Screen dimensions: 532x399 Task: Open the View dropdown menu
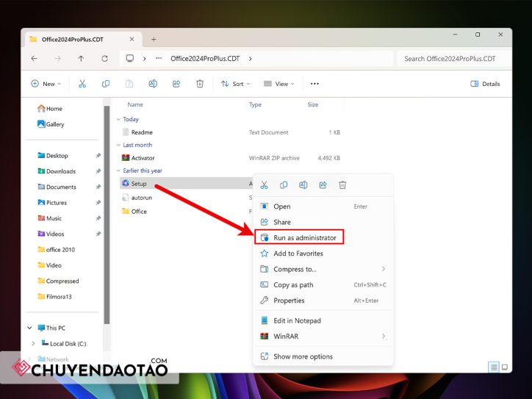pyautogui.click(x=279, y=84)
